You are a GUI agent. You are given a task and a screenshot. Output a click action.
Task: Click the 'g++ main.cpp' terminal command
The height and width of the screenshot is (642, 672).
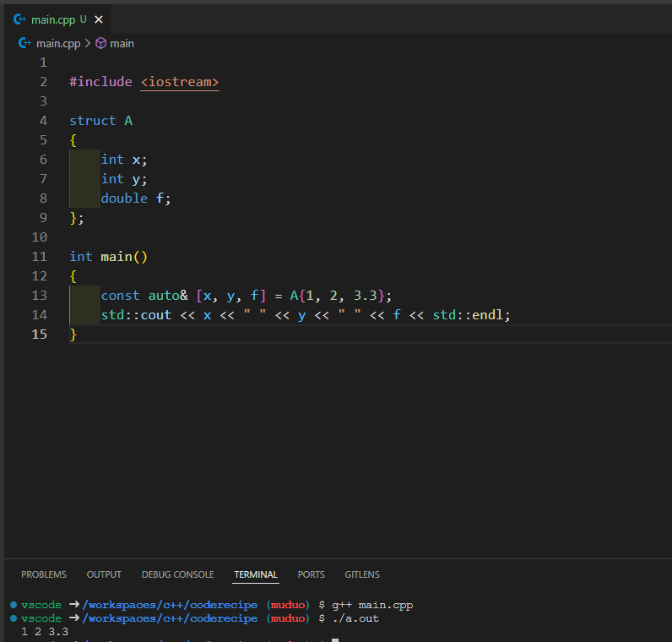pos(372,605)
